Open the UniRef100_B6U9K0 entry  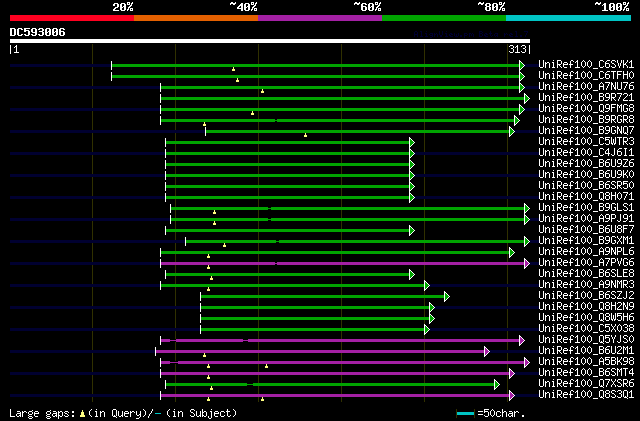tap(586, 175)
